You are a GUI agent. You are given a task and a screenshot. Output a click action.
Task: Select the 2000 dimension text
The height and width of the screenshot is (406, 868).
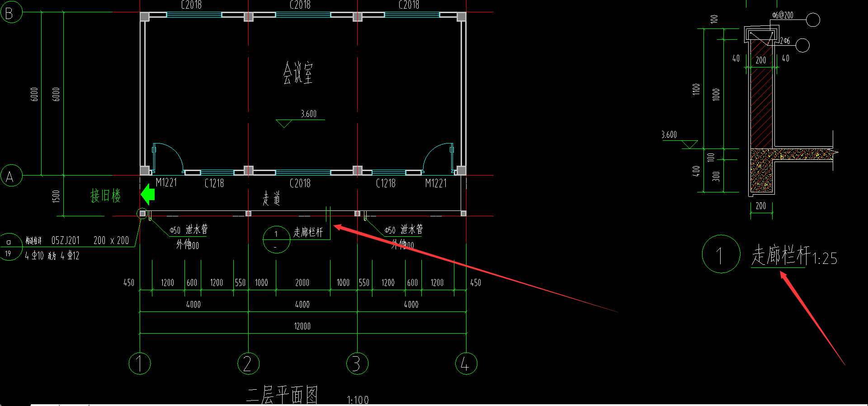click(x=302, y=283)
